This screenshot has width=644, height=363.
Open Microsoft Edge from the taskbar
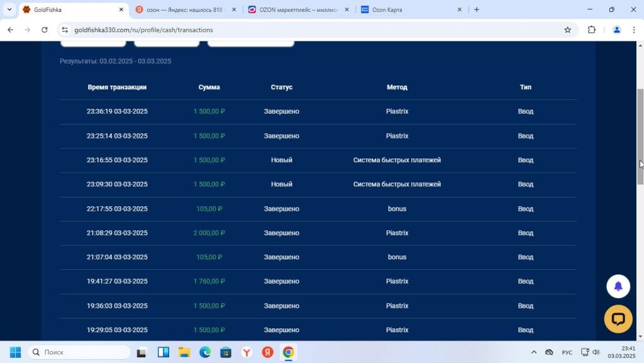click(205, 352)
